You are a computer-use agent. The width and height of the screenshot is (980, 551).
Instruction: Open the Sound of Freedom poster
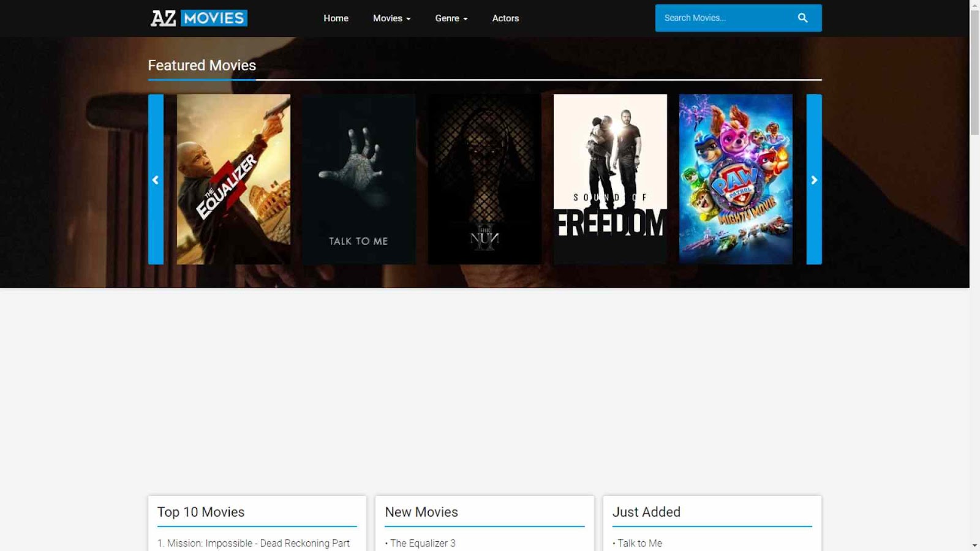pos(610,179)
